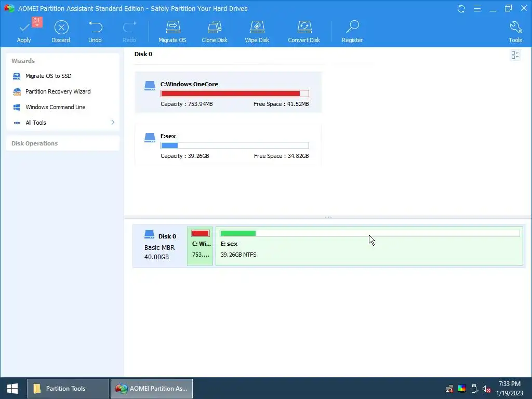This screenshot has width=532, height=399.
Task: Expand the Disk Operations section
Action: (63, 143)
